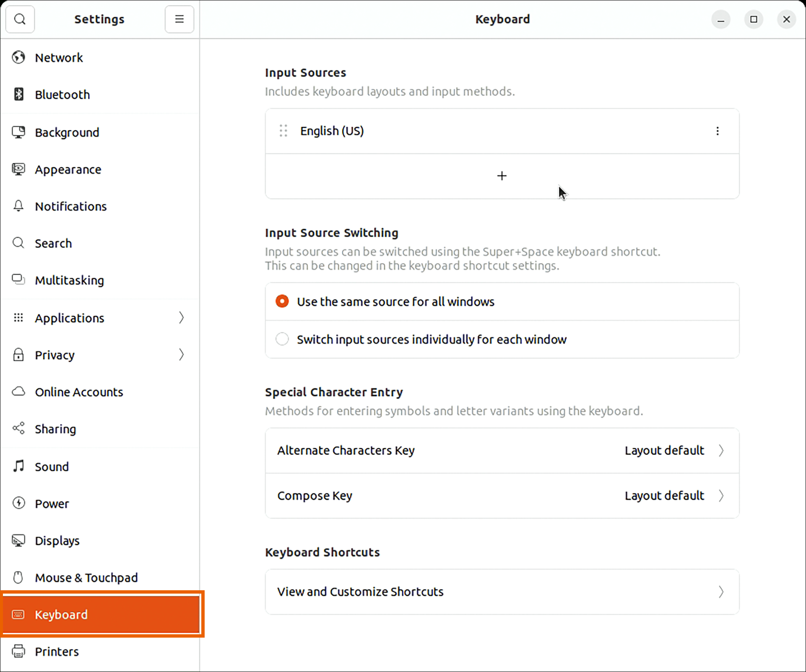The height and width of the screenshot is (672, 806).
Task: Click the English (US) drag handle
Action: pyautogui.click(x=283, y=131)
